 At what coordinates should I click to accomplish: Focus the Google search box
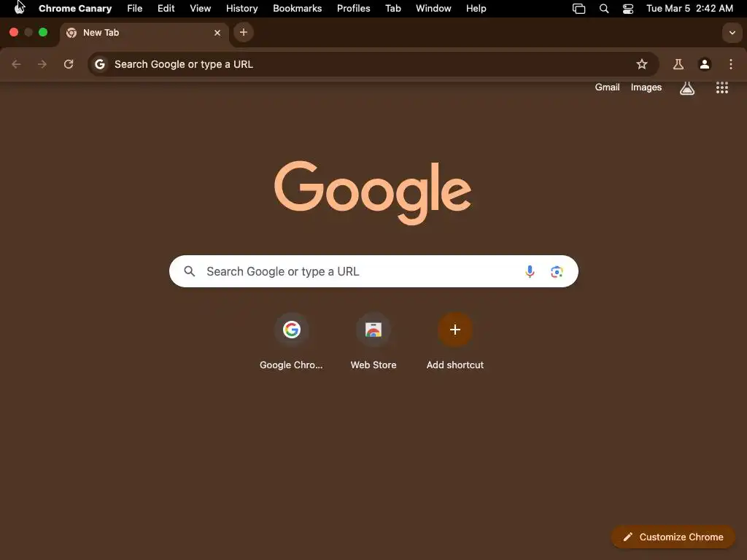373,271
